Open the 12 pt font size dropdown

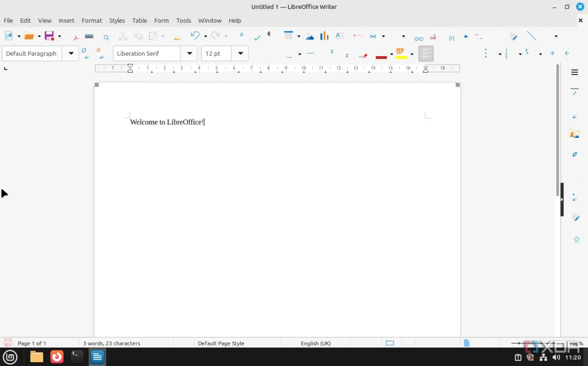(x=241, y=54)
